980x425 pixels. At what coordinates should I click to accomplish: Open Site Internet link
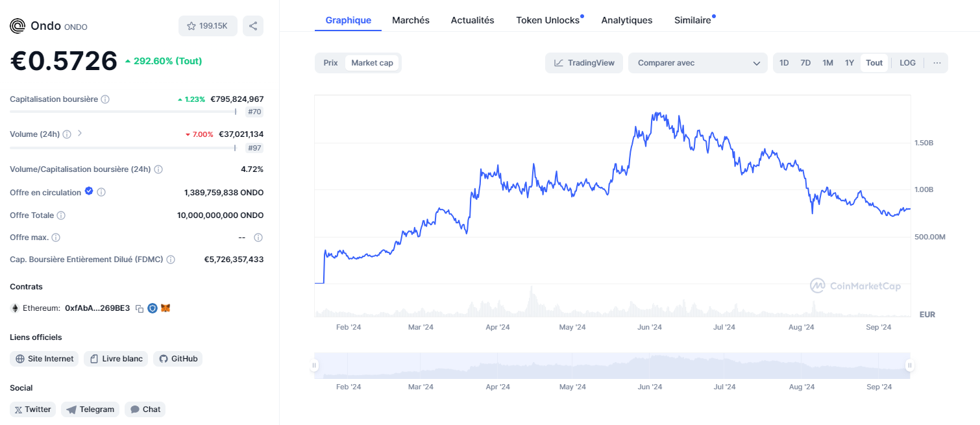44,359
